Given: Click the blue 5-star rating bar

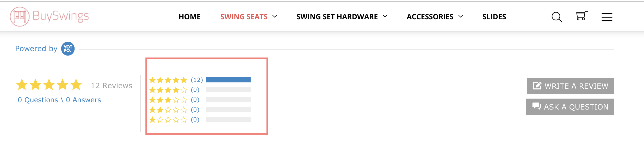Looking at the screenshot, I should pos(228,80).
